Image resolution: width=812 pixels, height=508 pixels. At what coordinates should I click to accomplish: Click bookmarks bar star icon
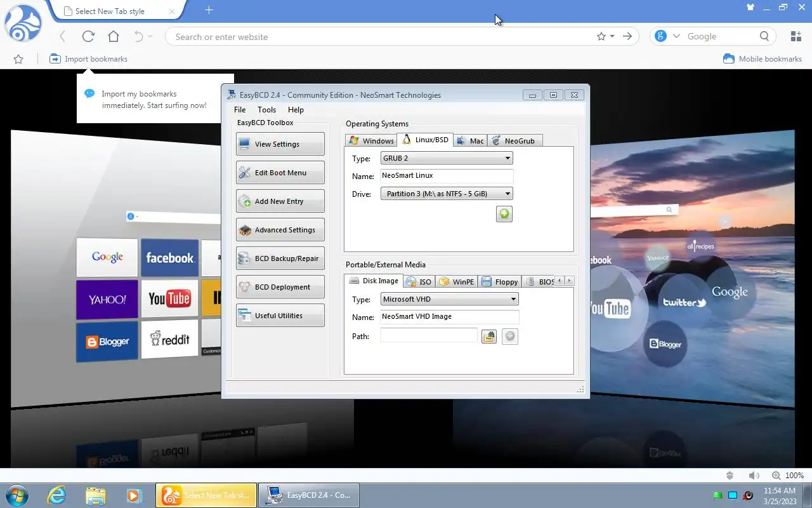18,59
